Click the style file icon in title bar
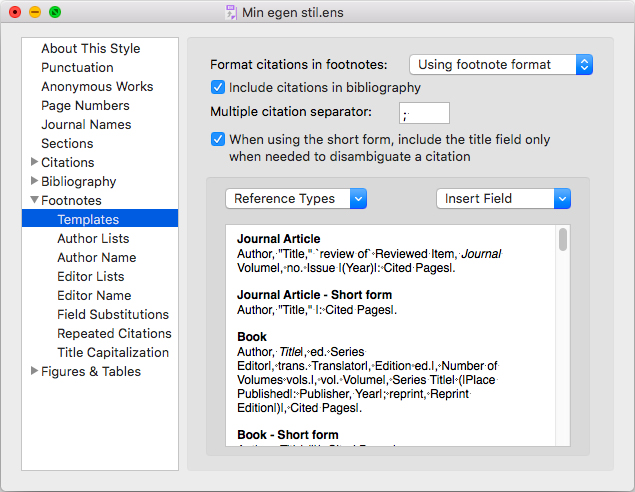635x492 pixels. (231, 12)
